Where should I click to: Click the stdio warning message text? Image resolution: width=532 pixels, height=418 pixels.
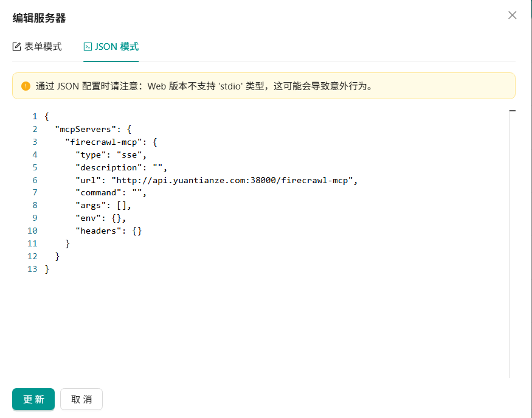204,86
